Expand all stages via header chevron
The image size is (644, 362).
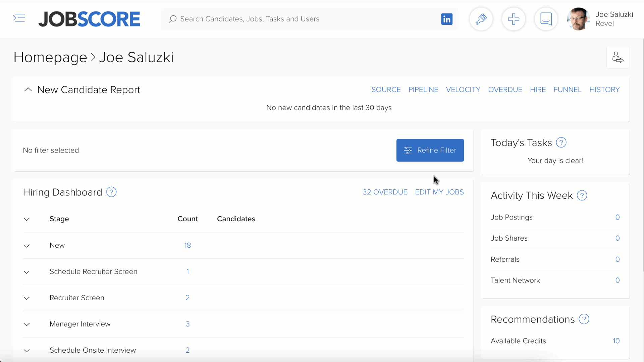(27, 219)
